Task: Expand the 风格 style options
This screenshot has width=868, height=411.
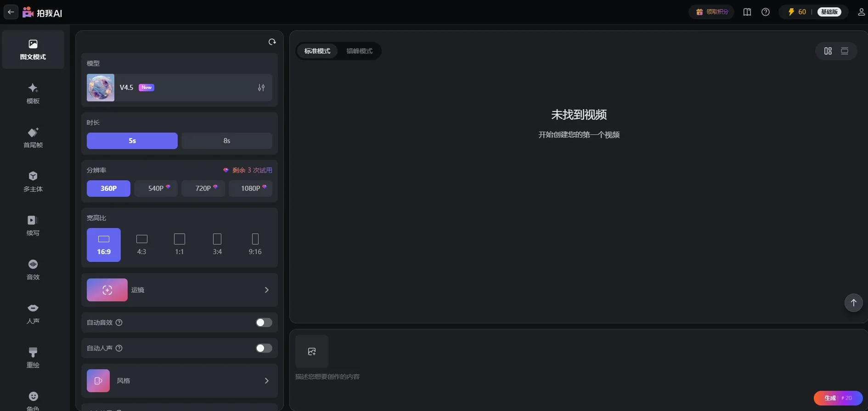Action: click(x=180, y=381)
